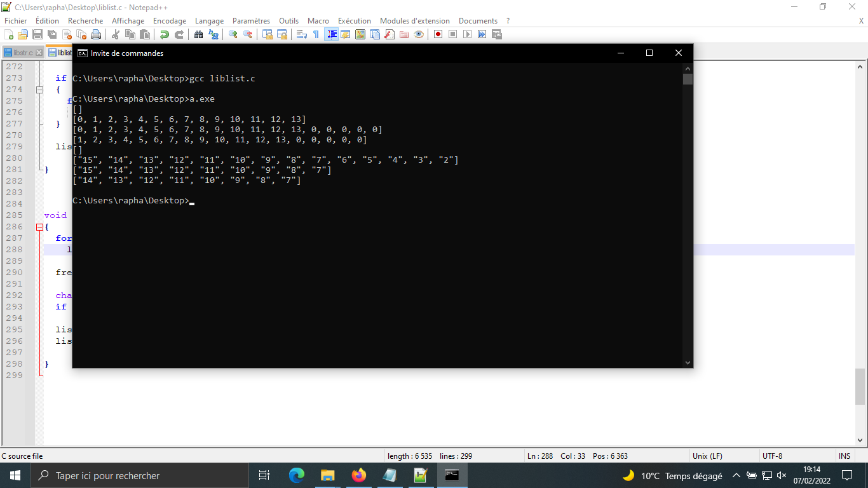Launch Firefox from the taskbar

(359, 475)
